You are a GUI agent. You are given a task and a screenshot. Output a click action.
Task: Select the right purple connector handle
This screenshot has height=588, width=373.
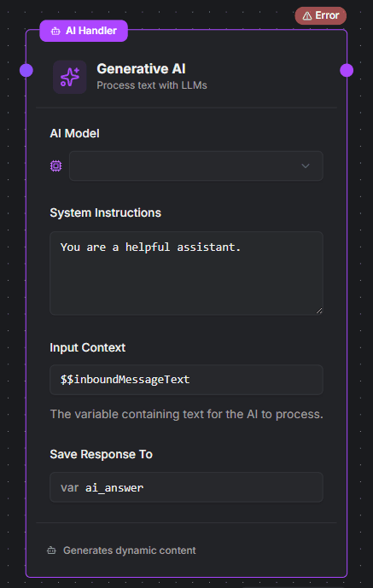click(x=347, y=70)
